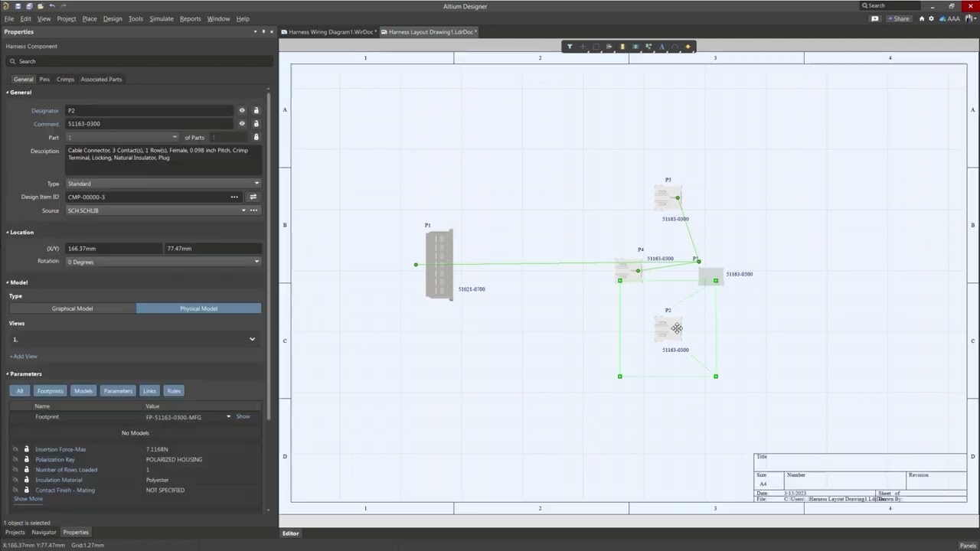Click the Graphical Model button
This screenshot has width=980, height=551.
[73, 308]
